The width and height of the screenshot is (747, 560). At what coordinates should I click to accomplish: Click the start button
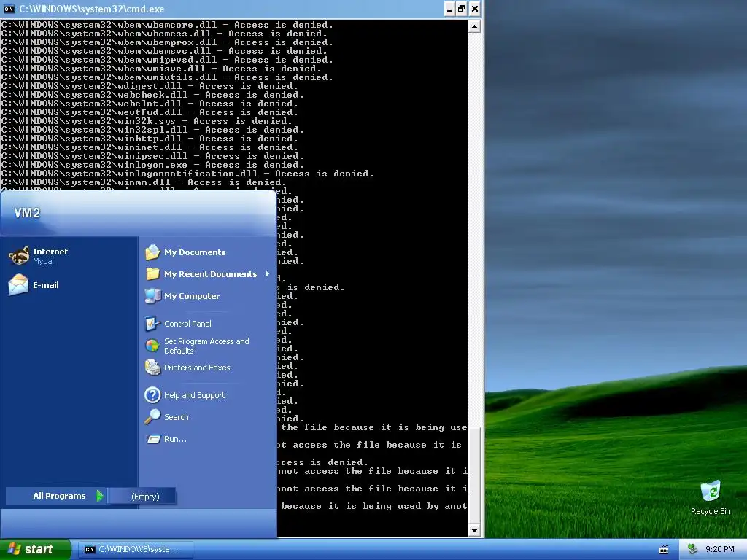[35, 550]
